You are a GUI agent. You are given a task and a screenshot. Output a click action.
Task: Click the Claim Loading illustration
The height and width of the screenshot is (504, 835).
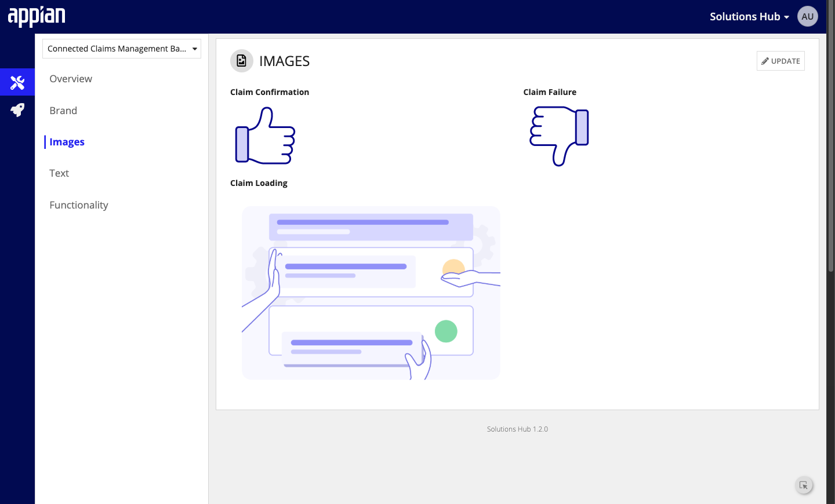(371, 293)
